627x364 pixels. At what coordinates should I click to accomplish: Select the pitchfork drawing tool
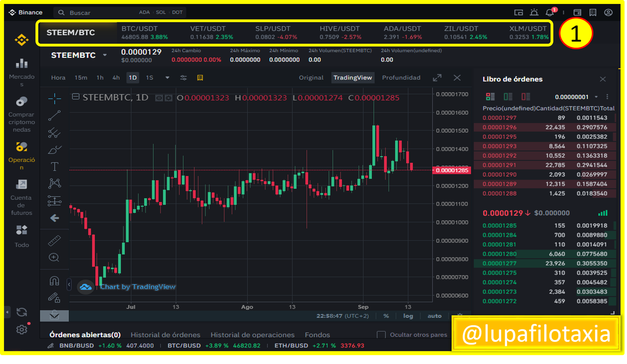click(x=54, y=133)
